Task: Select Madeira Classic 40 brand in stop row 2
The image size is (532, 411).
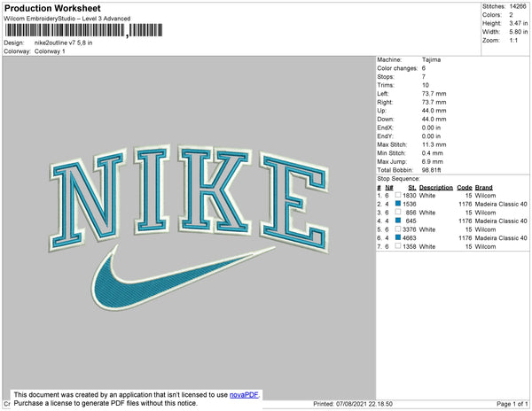Action: (501, 204)
